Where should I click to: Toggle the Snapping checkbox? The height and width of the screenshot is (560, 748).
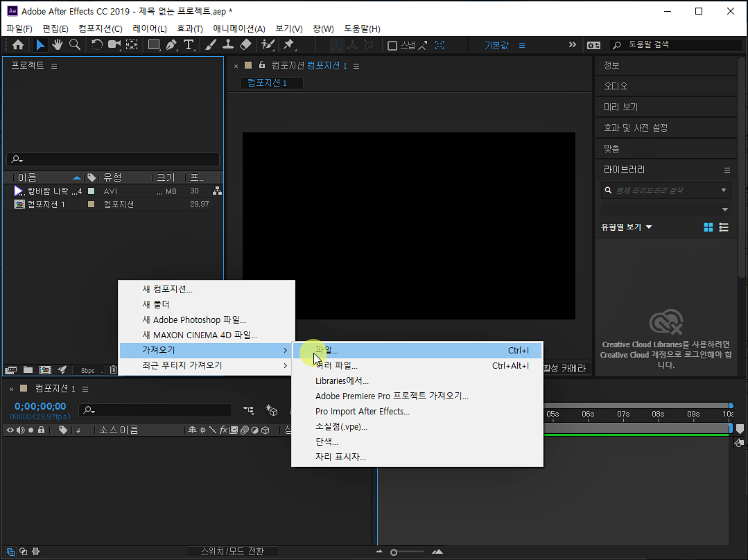point(392,46)
